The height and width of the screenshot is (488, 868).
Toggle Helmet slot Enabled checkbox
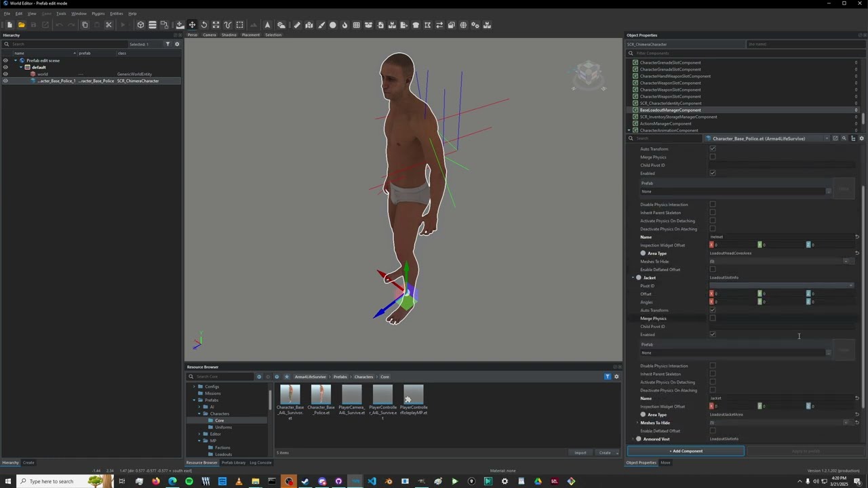tap(712, 173)
